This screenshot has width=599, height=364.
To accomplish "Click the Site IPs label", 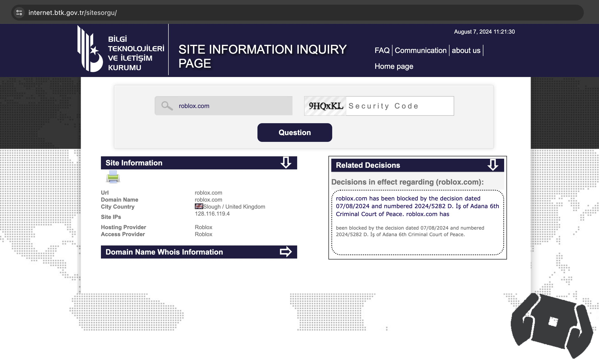I will (111, 217).
